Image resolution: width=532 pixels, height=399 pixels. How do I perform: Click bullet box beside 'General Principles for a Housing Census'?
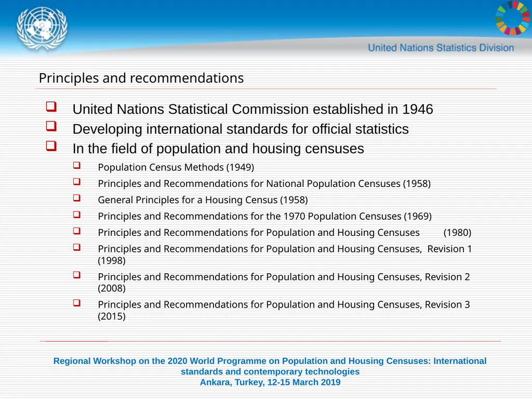tap(77, 198)
